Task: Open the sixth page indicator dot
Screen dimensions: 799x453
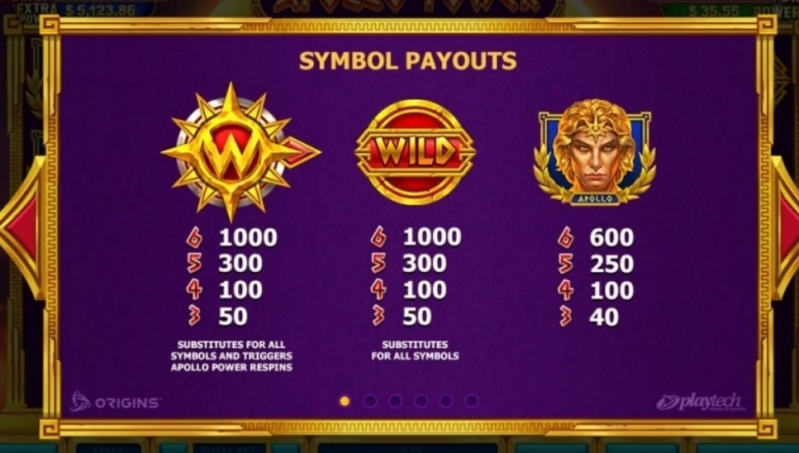Action: point(472,401)
